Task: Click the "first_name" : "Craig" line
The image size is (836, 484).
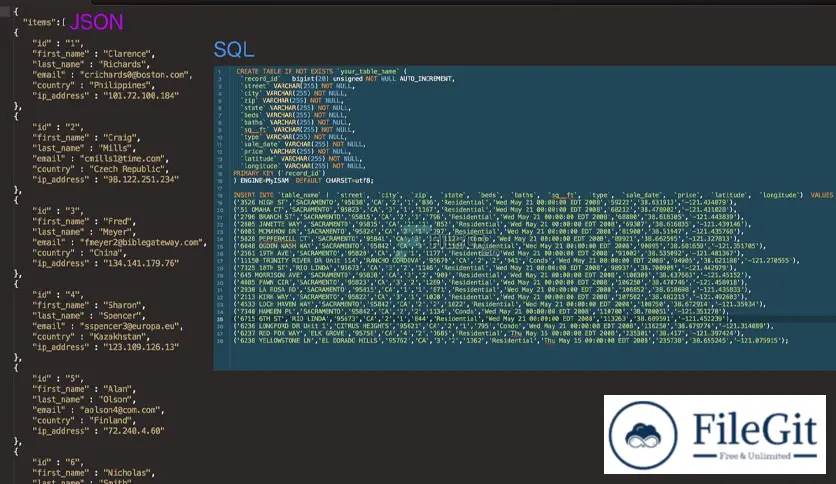Action: click(86, 138)
